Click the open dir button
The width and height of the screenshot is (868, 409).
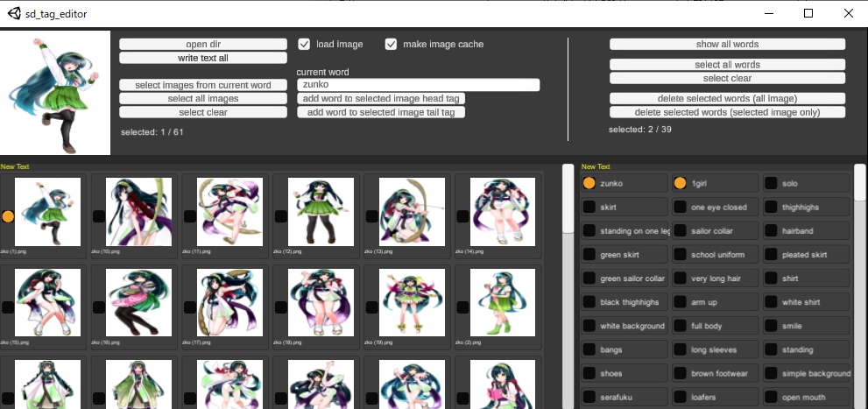point(203,45)
